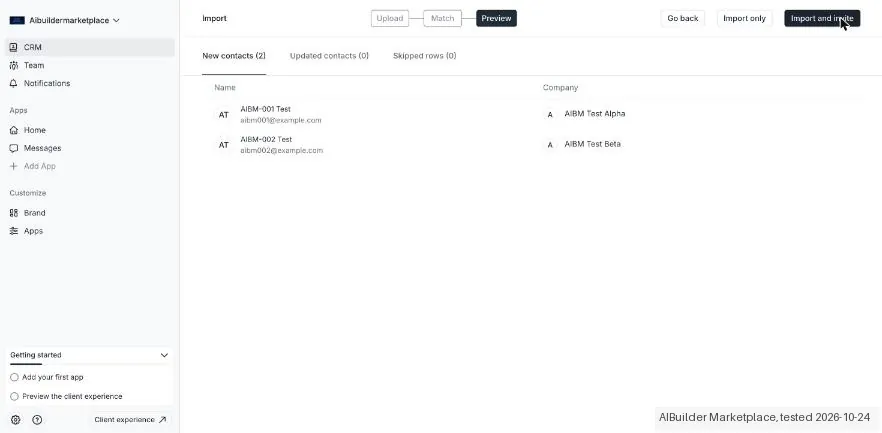The image size is (882, 433).
Task: Open the Client experience link
Action: (130, 420)
